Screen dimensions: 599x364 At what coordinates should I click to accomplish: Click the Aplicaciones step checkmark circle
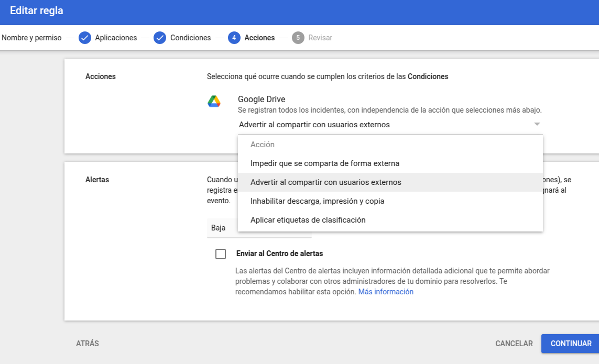point(85,38)
